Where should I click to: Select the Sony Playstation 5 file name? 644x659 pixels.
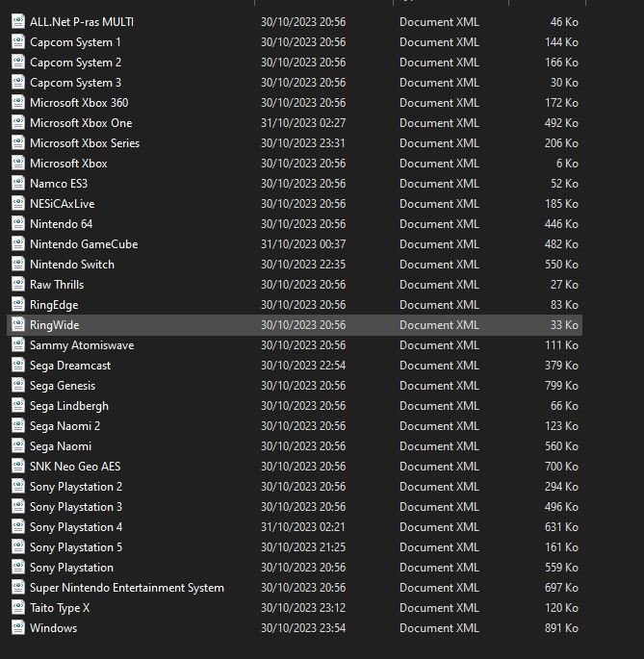[76, 547]
